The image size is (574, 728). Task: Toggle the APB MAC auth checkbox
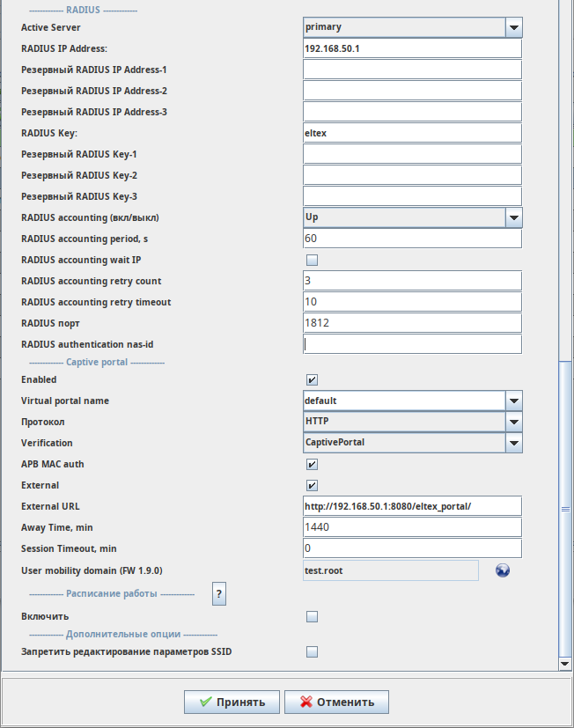tap(312, 464)
